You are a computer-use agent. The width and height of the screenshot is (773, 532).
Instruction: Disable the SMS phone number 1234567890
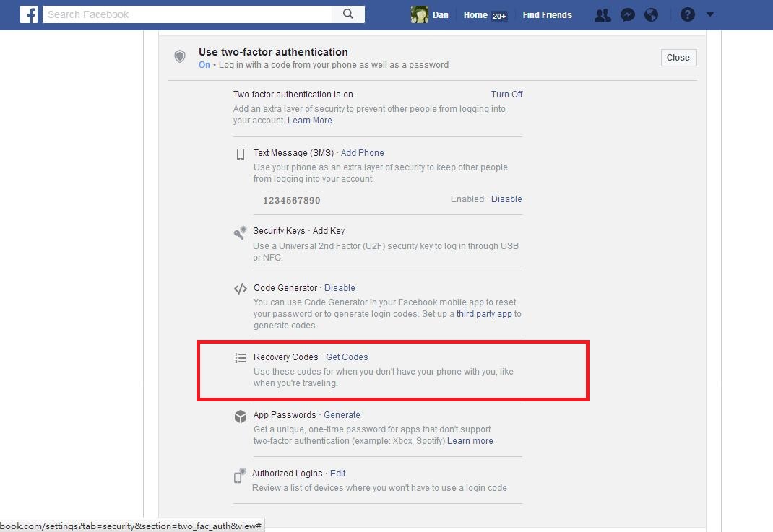click(506, 199)
